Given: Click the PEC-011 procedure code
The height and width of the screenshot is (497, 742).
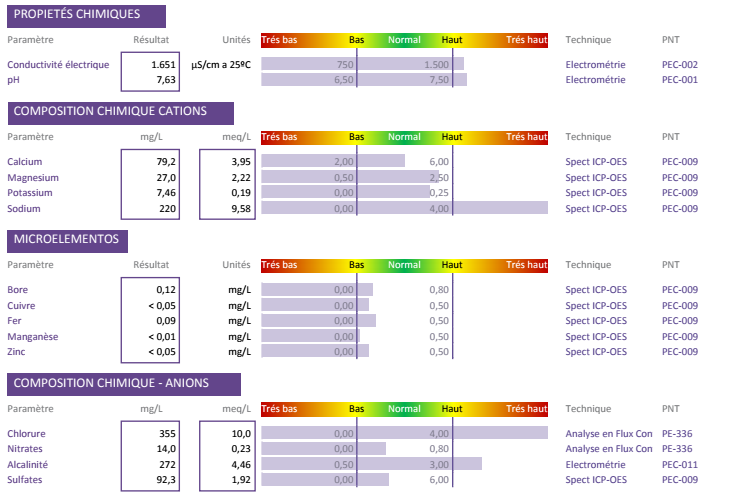Looking at the screenshot, I should pyautogui.click(x=680, y=465).
